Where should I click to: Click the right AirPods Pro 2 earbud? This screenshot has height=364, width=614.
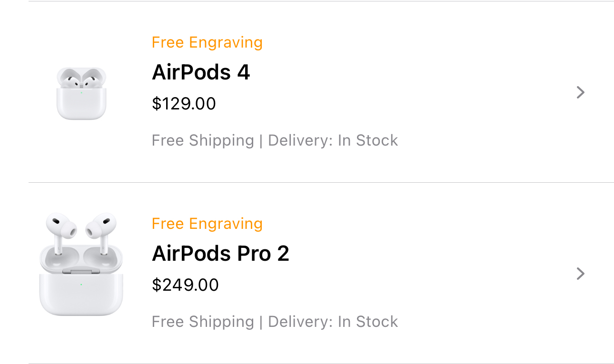[x=100, y=229]
